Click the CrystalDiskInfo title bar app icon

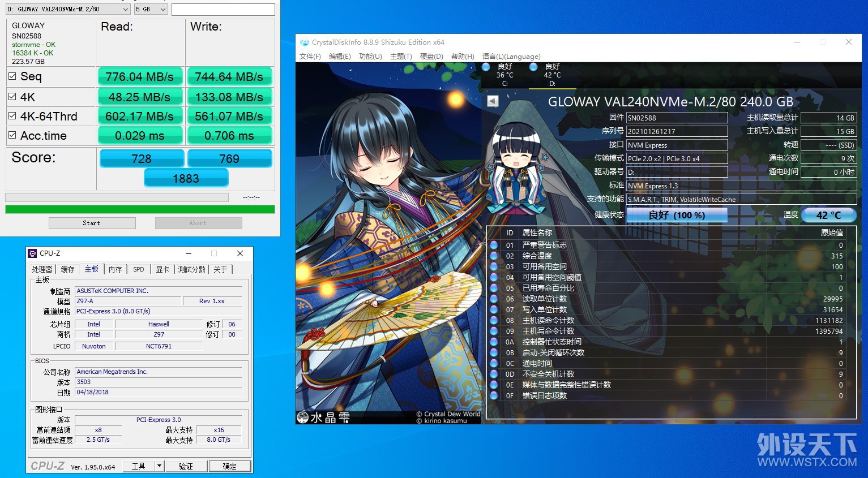(x=305, y=42)
